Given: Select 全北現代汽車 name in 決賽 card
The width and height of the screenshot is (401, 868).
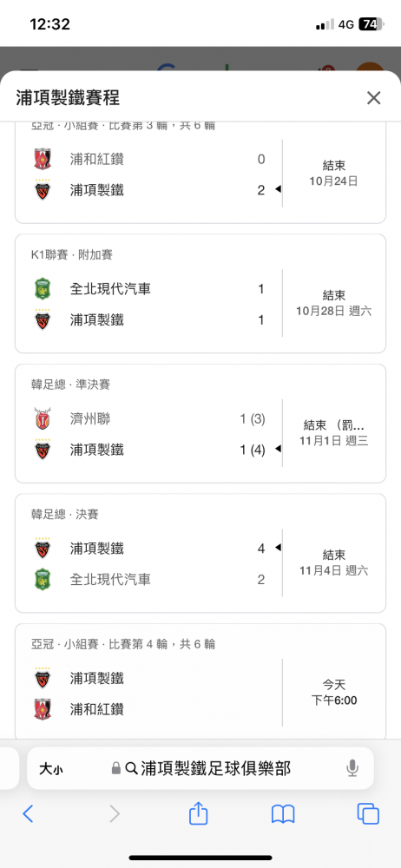Looking at the screenshot, I should (x=110, y=580).
